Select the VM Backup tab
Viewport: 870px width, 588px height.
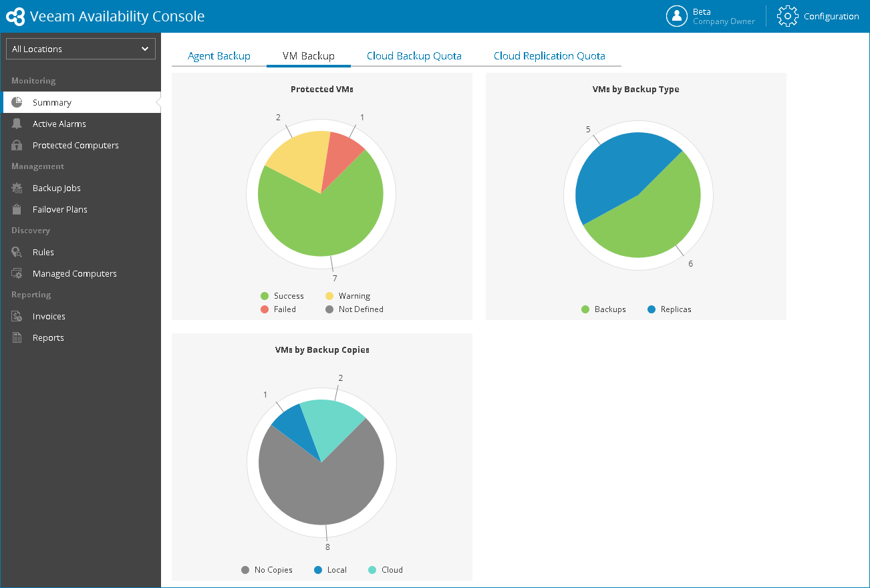(x=309, y=56)
